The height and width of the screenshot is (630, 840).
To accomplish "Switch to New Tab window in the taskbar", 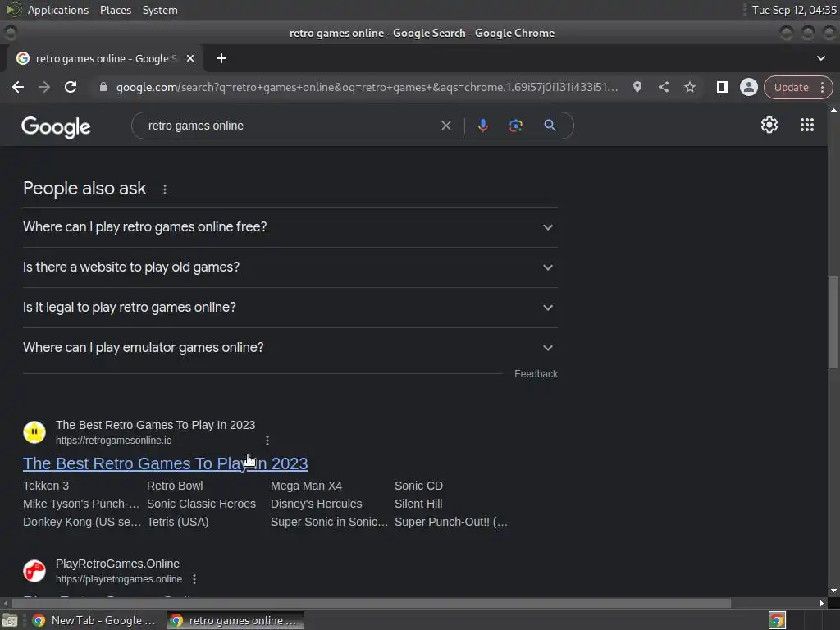I will [94, 620].
